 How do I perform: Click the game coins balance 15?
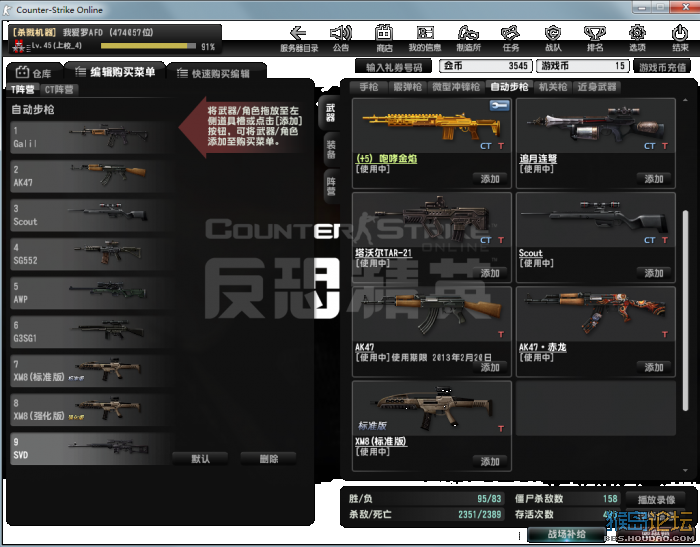point(583,66)
